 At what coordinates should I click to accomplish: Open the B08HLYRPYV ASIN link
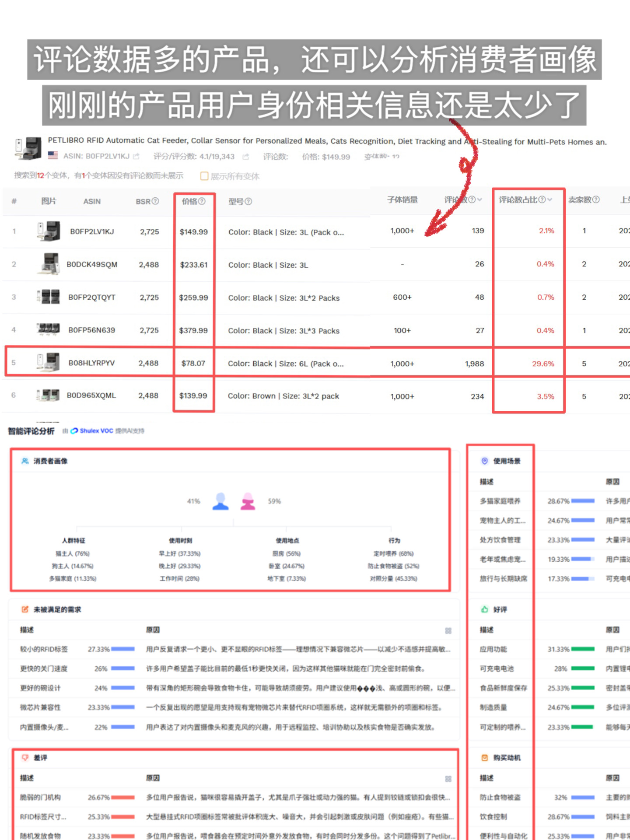pos(91,363)
